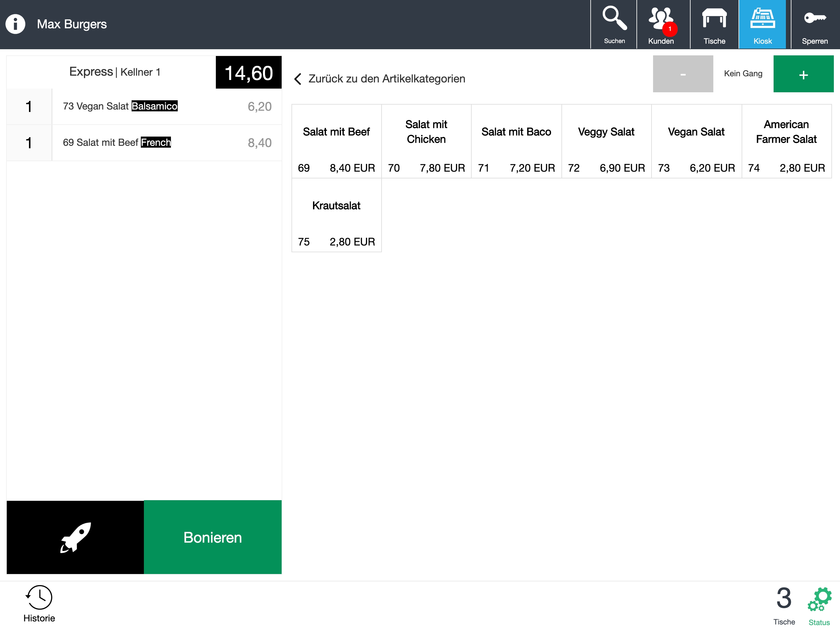
Task: Increase the Gang with green plus button
Action: (x=803, y=74)
